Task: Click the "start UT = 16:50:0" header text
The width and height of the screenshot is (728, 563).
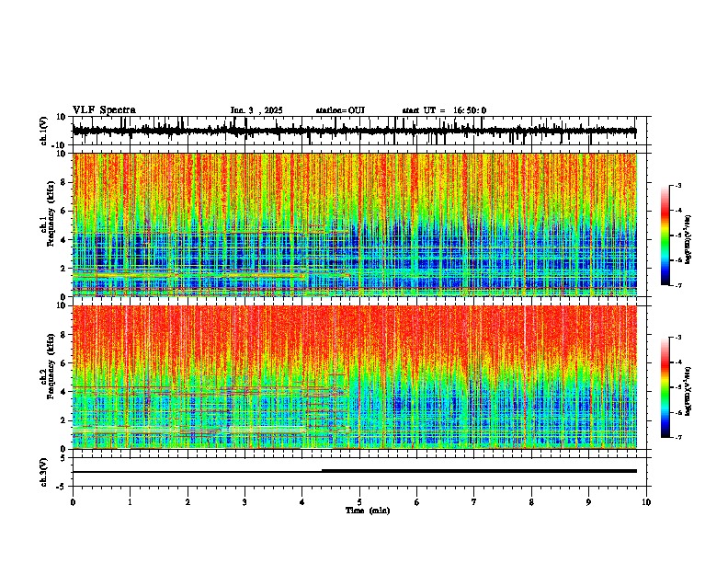Action: pos(444,110)
